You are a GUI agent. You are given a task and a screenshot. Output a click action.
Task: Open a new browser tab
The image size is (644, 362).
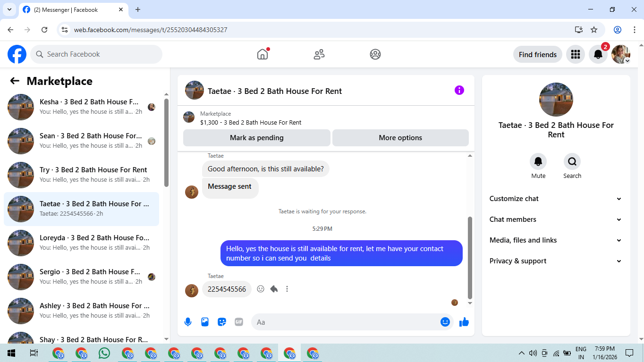(138, 9)
